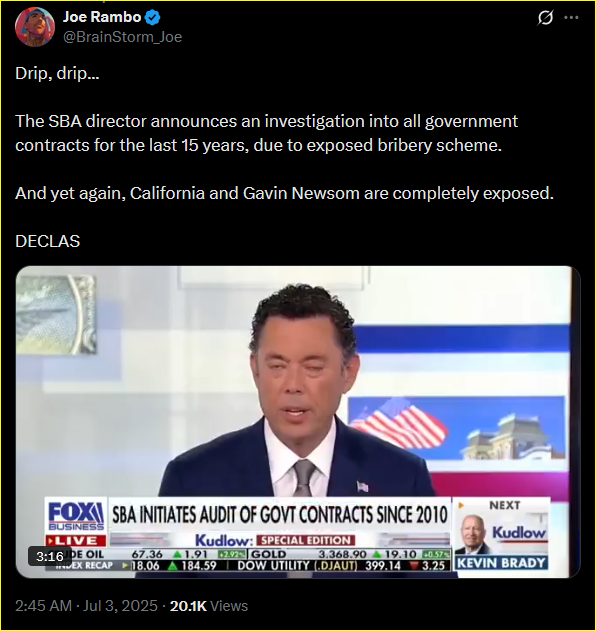Click the Kudlow Special Edition banner
The image size is (596, 631).
tap(275, 540)
